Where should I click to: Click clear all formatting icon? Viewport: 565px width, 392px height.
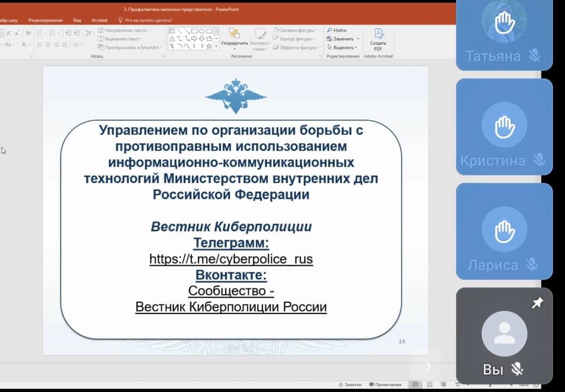click(28, 33)
